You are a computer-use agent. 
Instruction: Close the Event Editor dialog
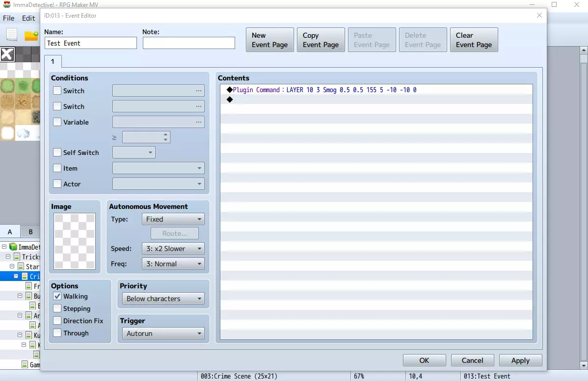pos(539,15)
